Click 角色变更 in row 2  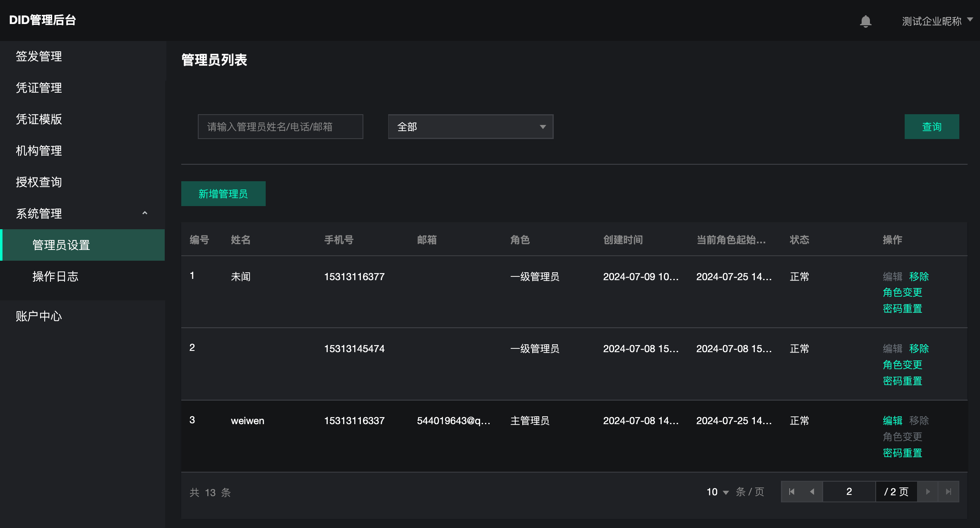[902, 365]
